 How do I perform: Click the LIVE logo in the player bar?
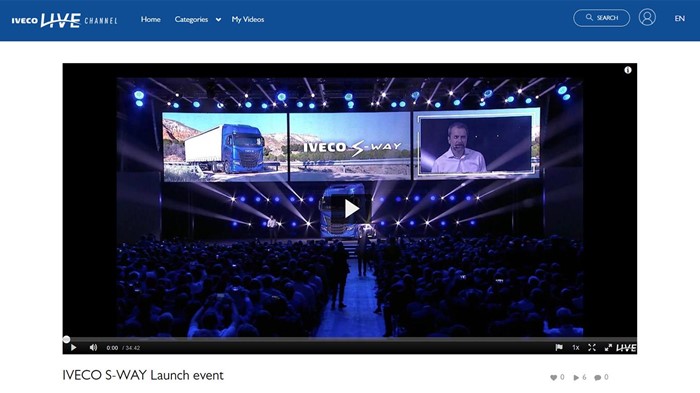coord(626,347)
